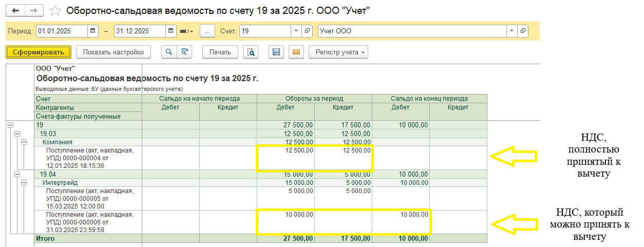Click the back navigation arrow
Viewport: 644px width, 247px height.
click(x=15, y=10)
